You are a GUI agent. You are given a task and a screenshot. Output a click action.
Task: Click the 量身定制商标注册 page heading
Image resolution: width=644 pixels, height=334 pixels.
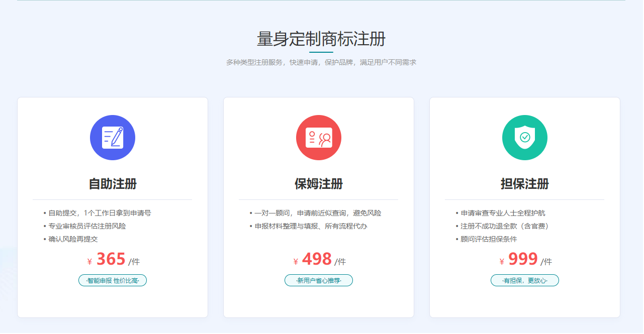pos(321,39)
